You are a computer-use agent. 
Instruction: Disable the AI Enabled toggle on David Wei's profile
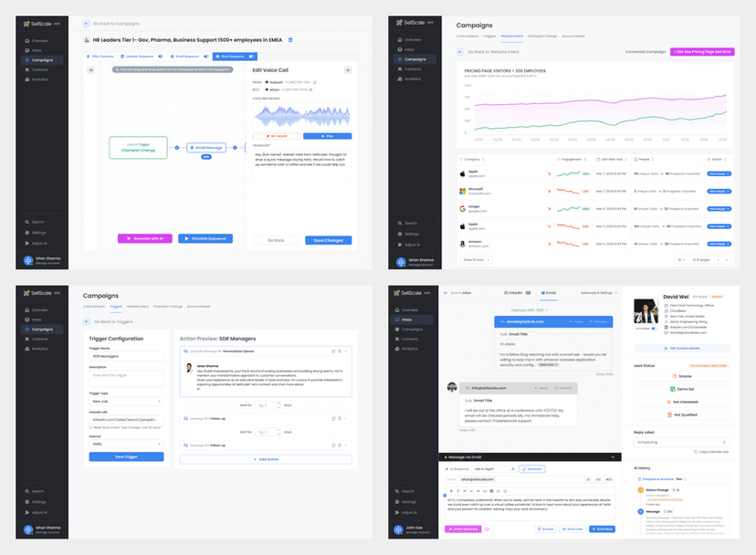[x=653, y=329]
